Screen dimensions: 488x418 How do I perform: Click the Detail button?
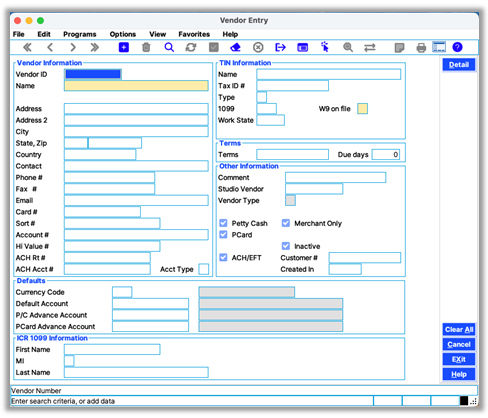[459, 65]
